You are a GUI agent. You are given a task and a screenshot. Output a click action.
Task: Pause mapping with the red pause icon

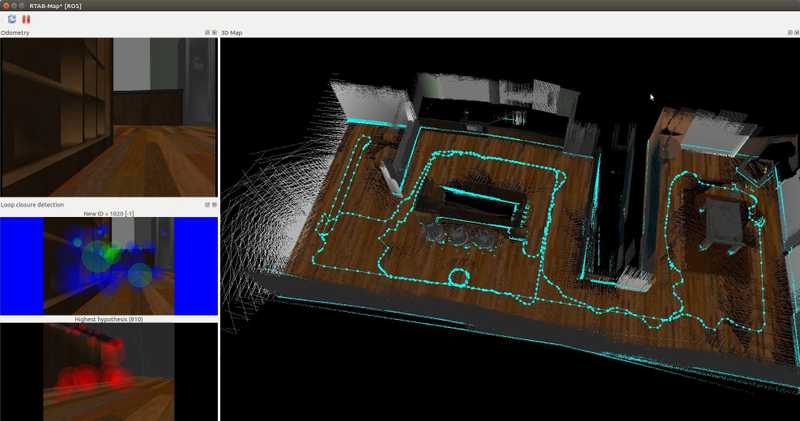click(x=26, y=19)
